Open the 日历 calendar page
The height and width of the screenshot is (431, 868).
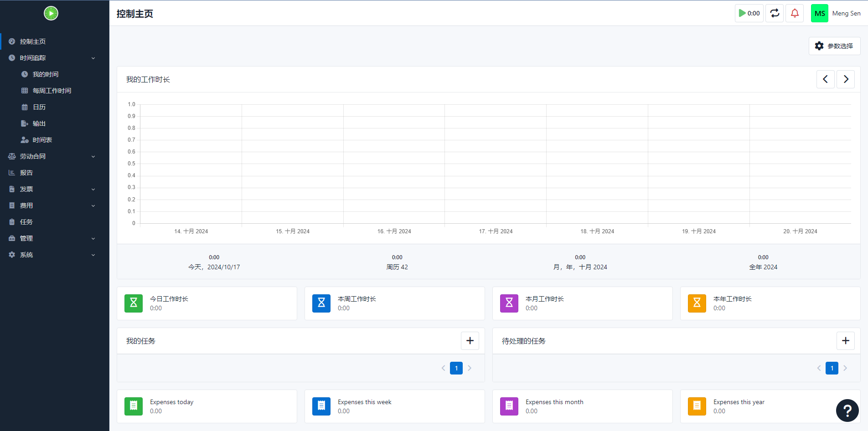click(39, 107)
